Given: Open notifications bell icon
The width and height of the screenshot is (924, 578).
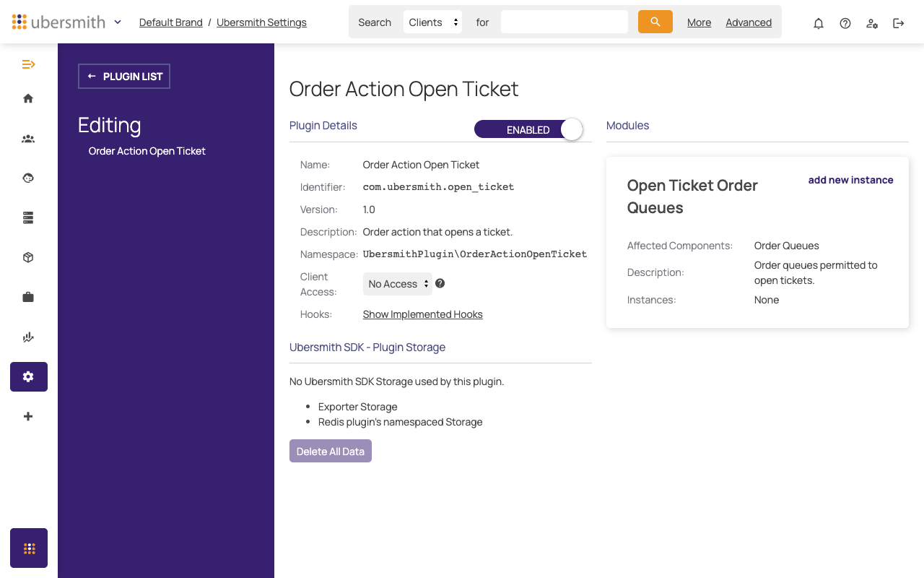Looking at the screenshot, I should tap(819, 23).
